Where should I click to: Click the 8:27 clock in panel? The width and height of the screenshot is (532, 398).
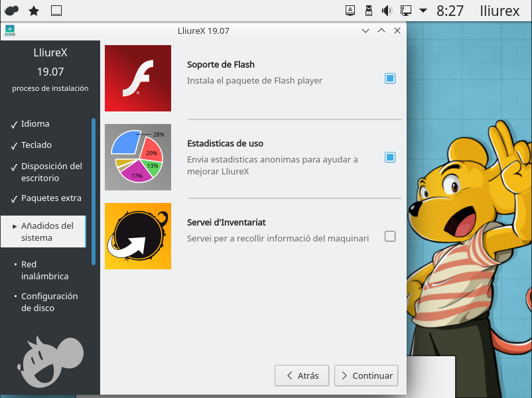(x=450, y=11)
